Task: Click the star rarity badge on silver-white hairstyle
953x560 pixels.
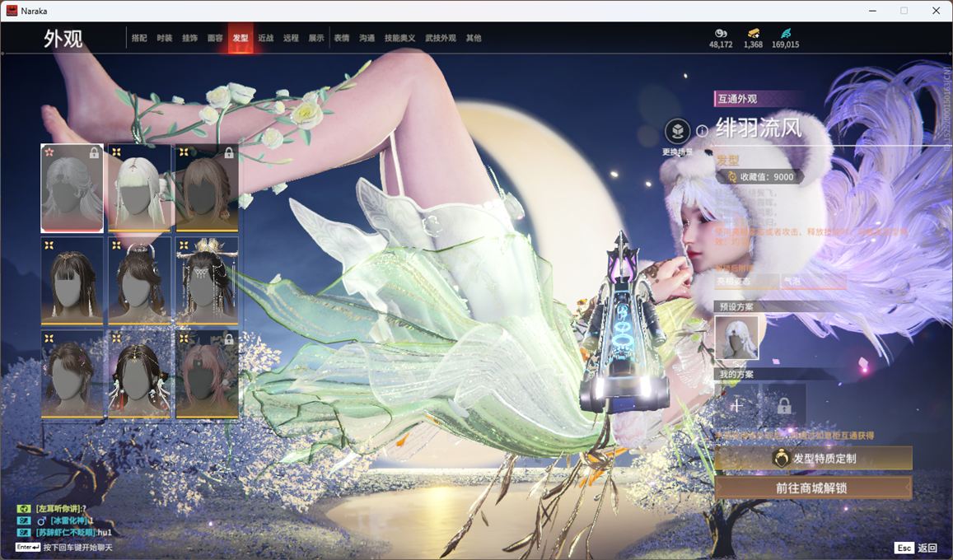Action: point(49,152)
